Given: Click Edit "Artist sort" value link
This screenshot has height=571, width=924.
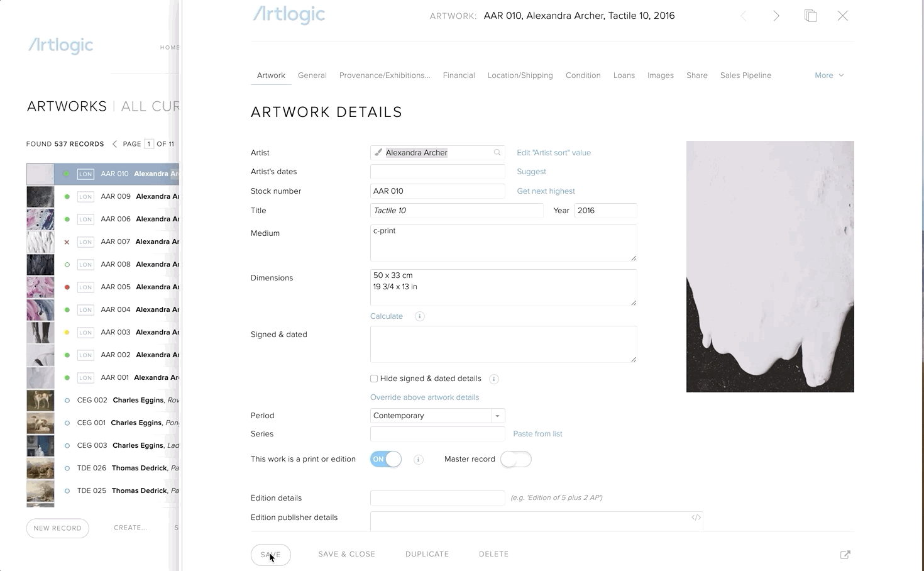Looking at the screenshot, I should coord(554,153).
